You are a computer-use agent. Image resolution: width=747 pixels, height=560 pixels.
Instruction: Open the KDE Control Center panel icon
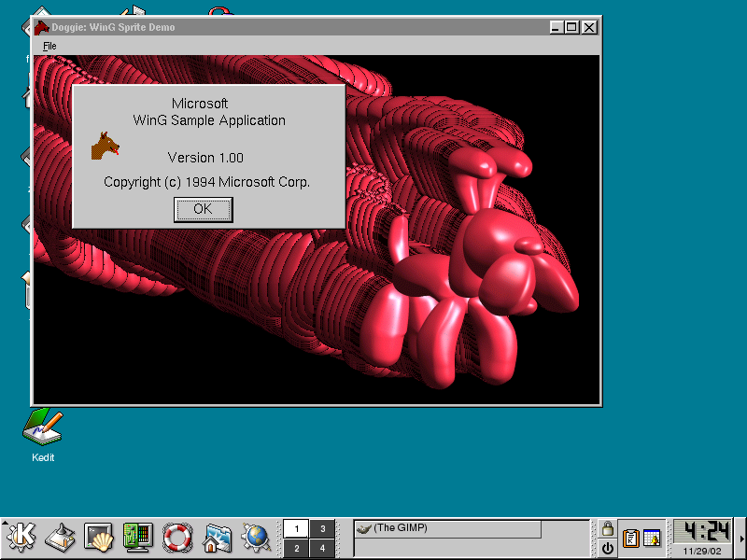pos(137,536)
